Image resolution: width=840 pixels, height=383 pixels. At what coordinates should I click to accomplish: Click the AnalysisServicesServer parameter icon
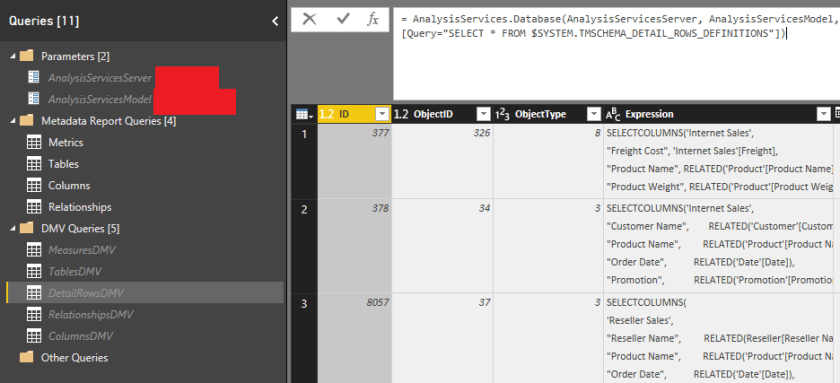tap(34, 78)
